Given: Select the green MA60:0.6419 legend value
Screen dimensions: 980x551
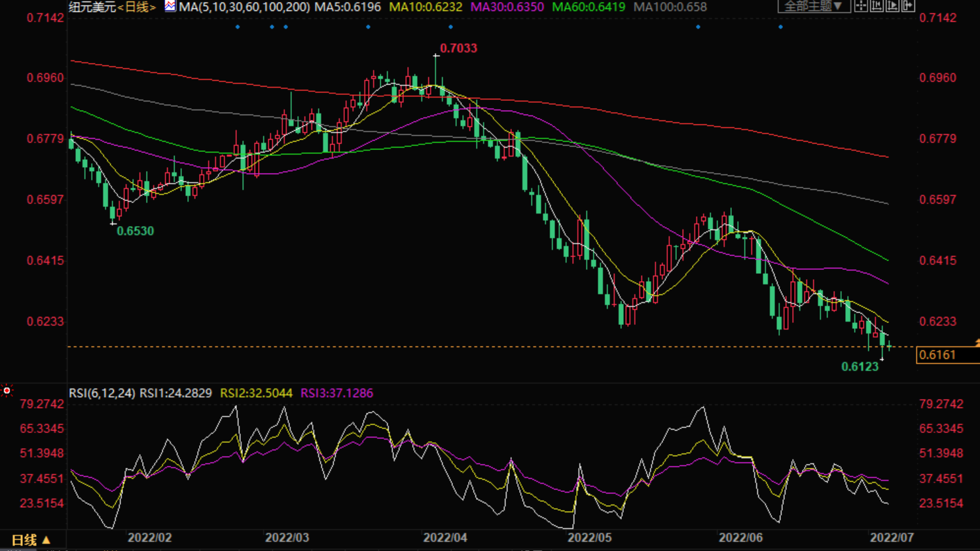Looking at the screenshot, I should 589,7.
